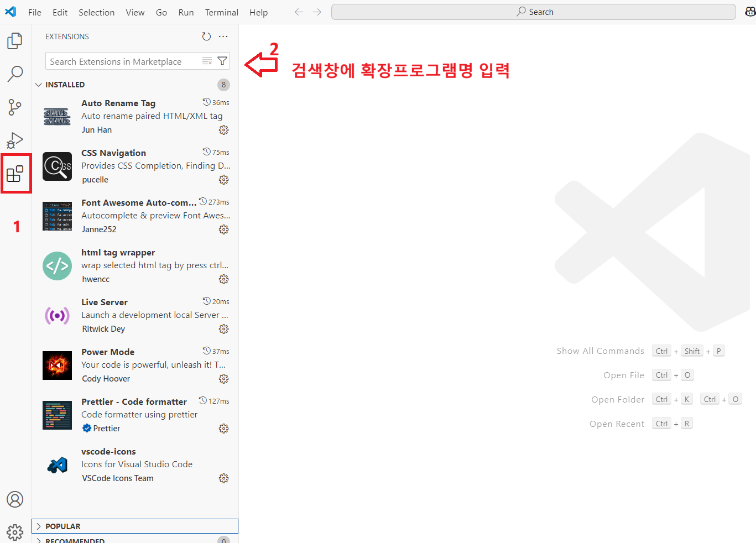This screenshot has width=756, height=543.
Task: Expand the POPULAR section
Action: tap(135, 526)
